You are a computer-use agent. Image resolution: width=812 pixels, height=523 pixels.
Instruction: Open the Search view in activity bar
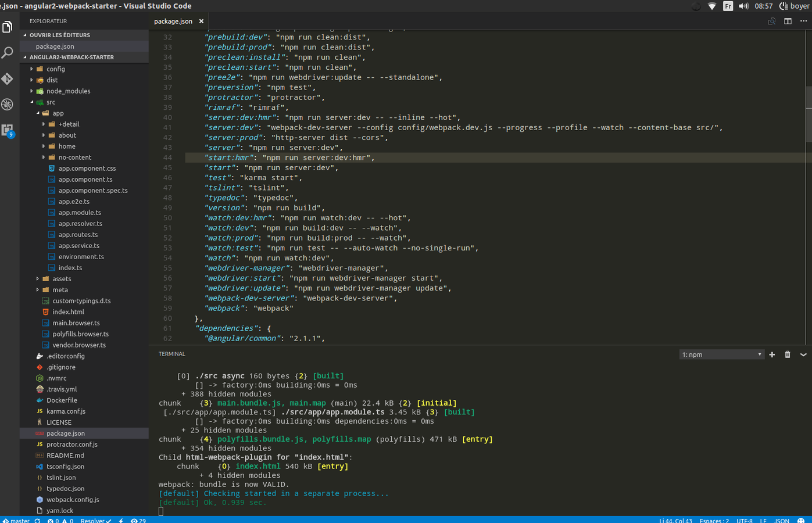click(8, 53)
